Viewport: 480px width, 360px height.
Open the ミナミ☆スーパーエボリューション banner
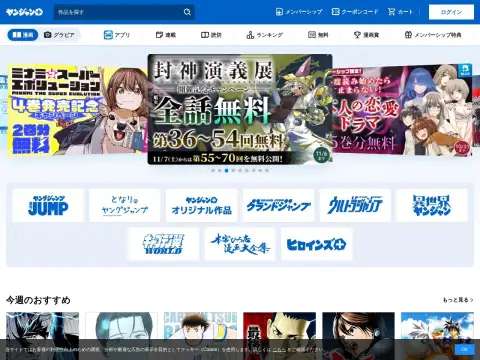point(77,110)
